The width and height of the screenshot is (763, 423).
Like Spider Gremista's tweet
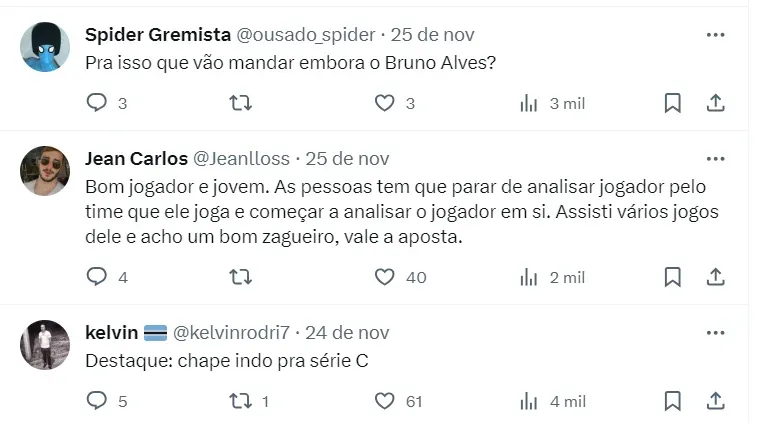click(384, 103)
